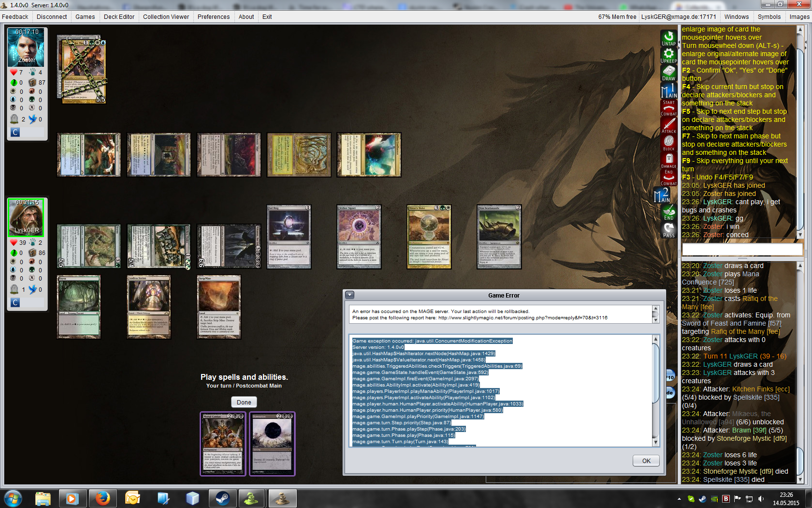
Task: Click the Bayou land card
Action: [79, 307]
